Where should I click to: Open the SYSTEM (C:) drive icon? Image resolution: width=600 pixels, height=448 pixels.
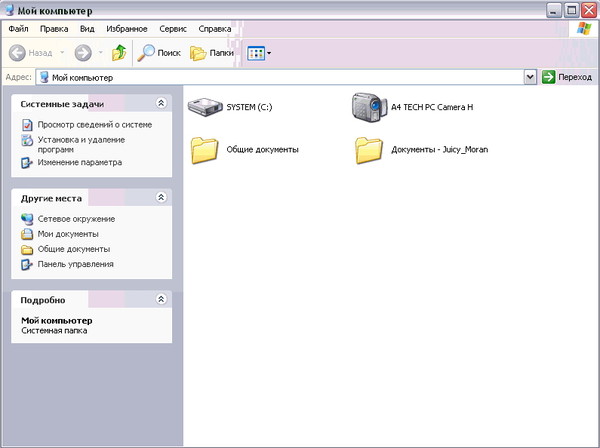tap(205, 106)
